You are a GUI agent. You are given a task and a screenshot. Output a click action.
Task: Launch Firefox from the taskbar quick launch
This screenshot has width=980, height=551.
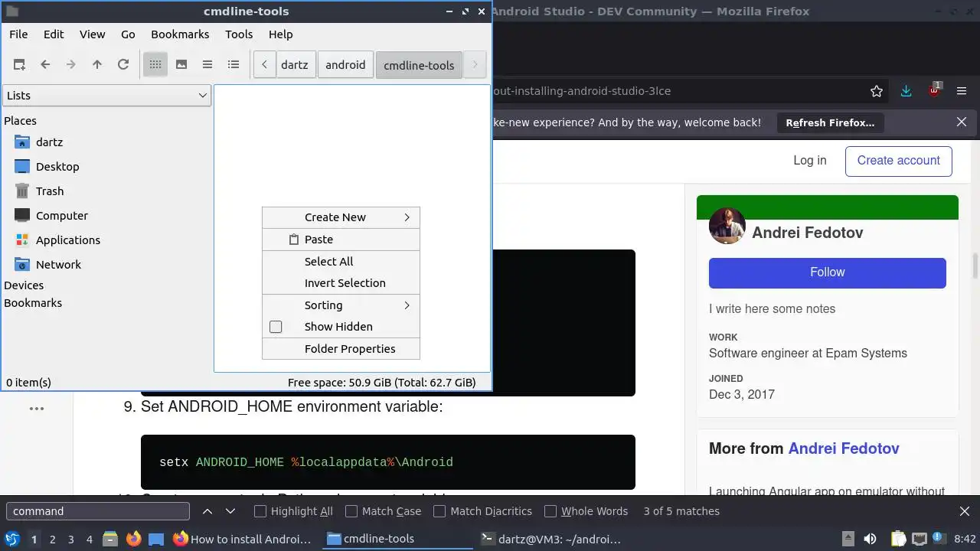pyautogui.click(x=134, y=539)
